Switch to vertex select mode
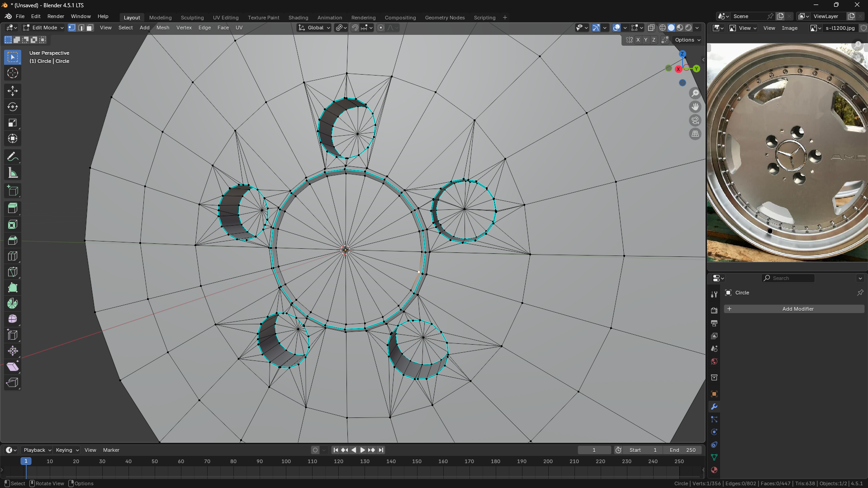868x488 pixels. coord(72,28)
